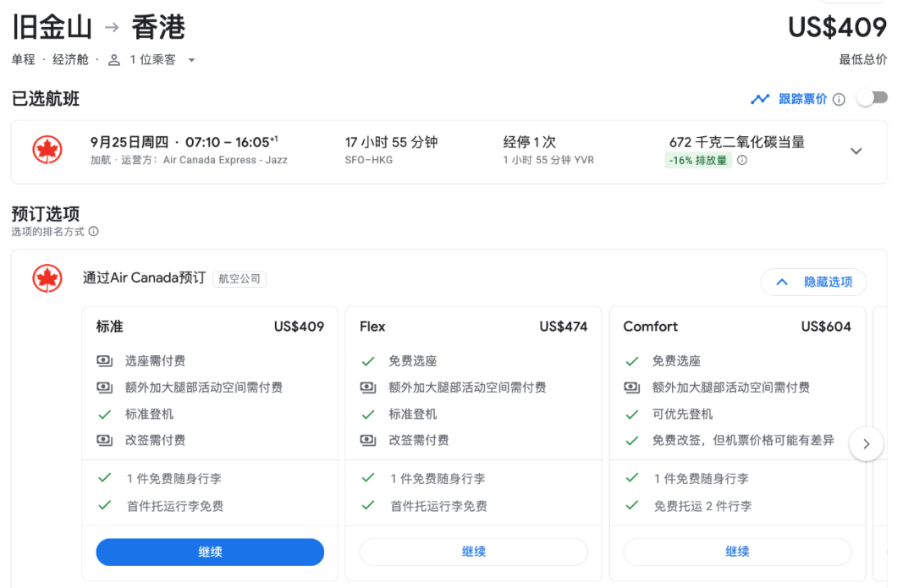Image resolution: width=914 pixels, height=588 pixels.
Task: Click the passenger person icon
Action: (114, 60)
